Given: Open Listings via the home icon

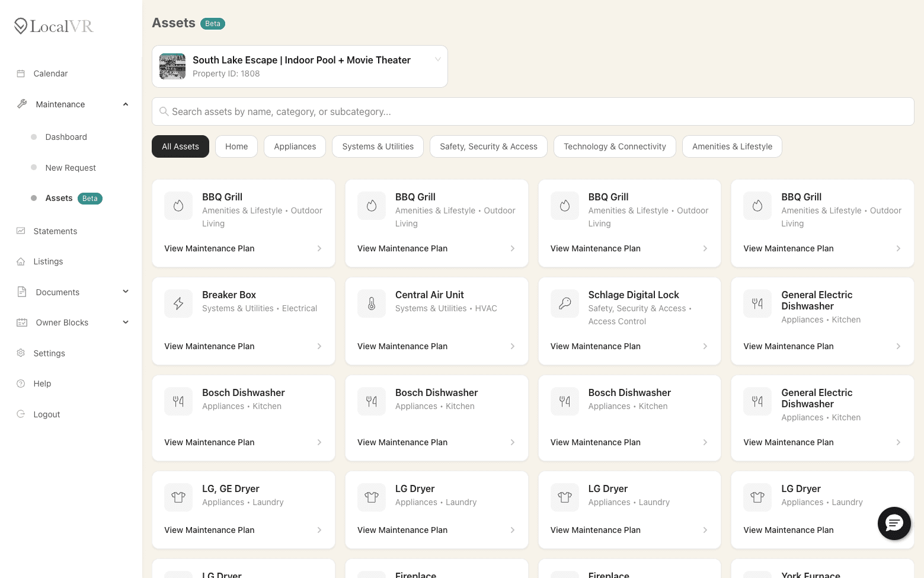Looking at the screenshot, I should click(21, 261).
